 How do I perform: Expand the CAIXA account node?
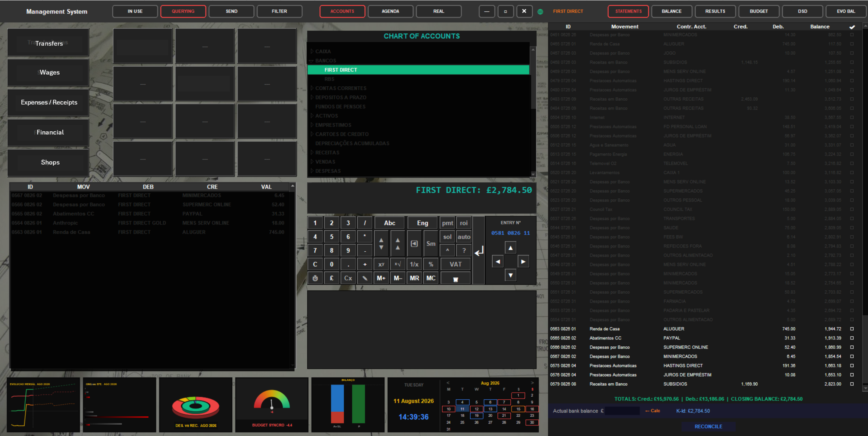[312, 51]
